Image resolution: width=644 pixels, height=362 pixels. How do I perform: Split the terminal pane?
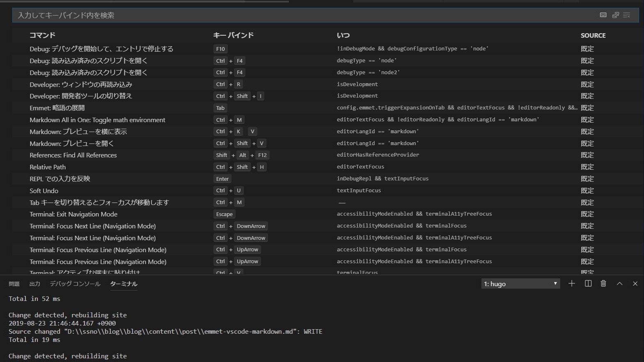(x=588, y=284)
